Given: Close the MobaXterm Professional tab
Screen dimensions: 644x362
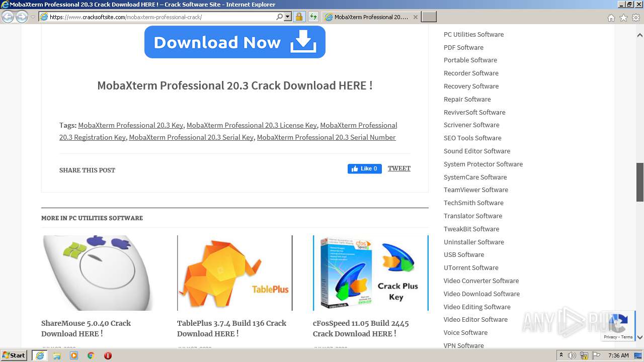Looking at the screenshot, I should click(415, 17).
